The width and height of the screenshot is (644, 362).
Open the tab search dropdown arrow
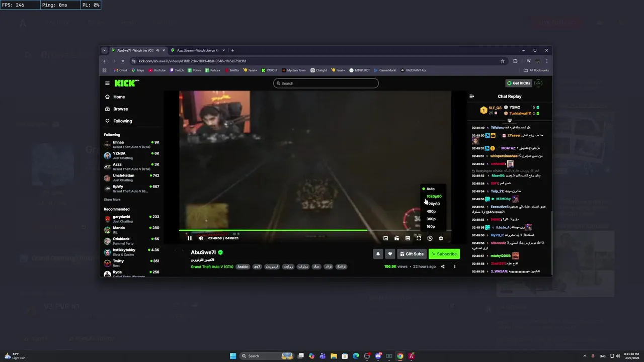coord(104,50)
